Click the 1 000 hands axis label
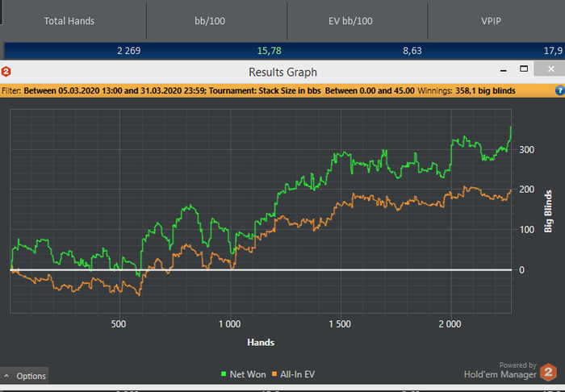This screenshot has height=392, width=565. click(x=229, y=324)
